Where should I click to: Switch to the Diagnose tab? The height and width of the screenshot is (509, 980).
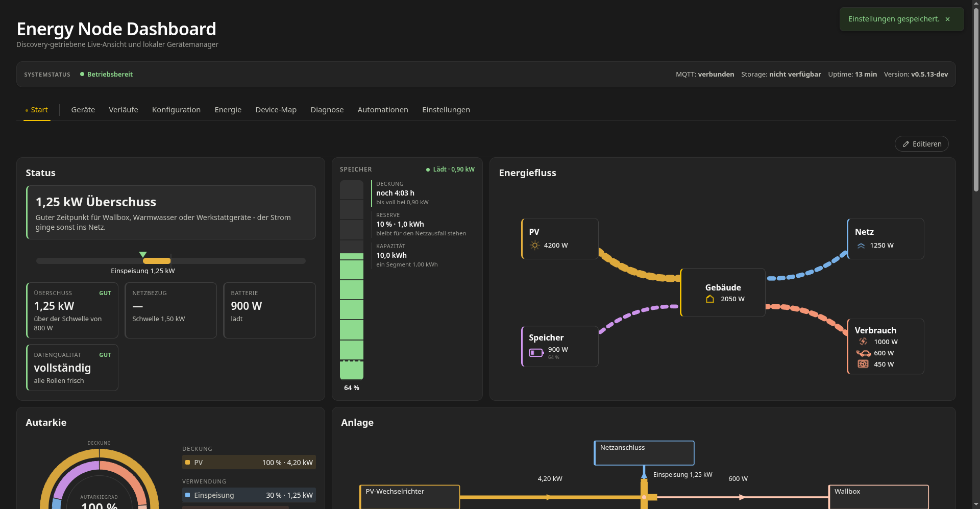pos(327,110)
